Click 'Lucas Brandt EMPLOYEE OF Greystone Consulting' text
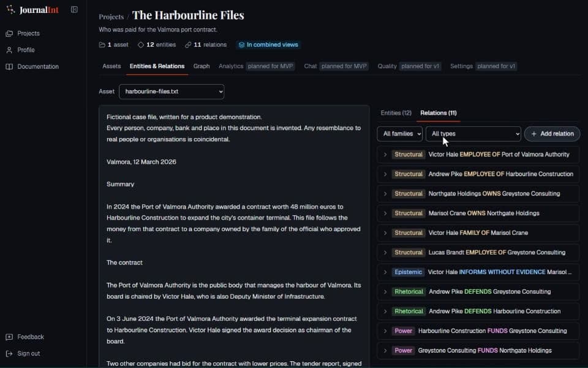The image size is (588, 368). (x=497, y=252)
